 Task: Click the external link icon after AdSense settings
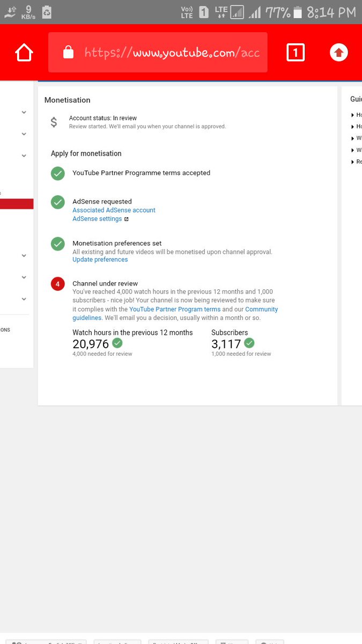(127, 219)
